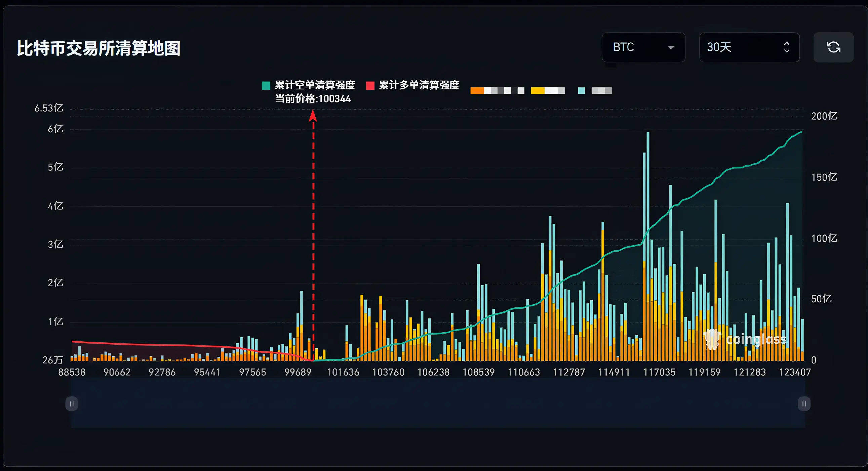Image resolution: width=868 pixels, height=471 pixels.
Task: Click the red current price arrow marker
Action: pyautogui.click(x=313, y=116)
